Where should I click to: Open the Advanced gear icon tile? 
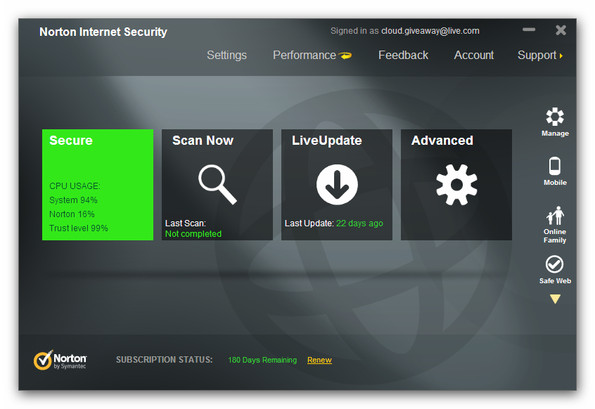456,185
